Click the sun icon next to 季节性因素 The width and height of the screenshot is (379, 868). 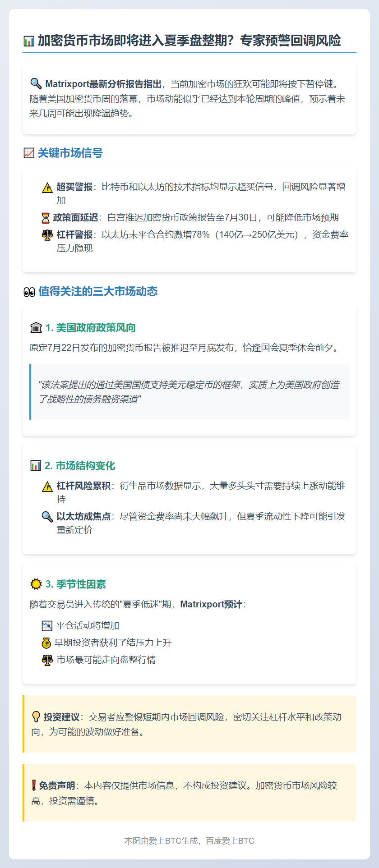pyautogui.click(x=36, y=584)
